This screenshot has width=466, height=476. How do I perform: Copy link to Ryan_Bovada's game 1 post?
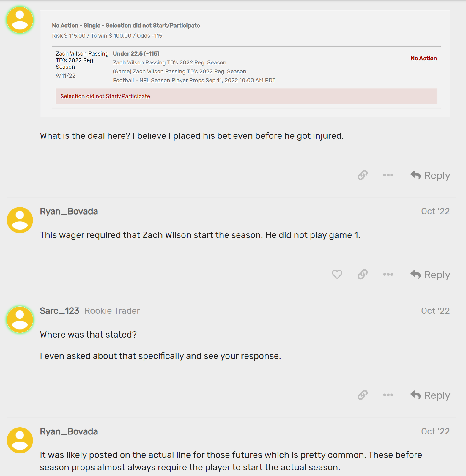tap(363, 274)
